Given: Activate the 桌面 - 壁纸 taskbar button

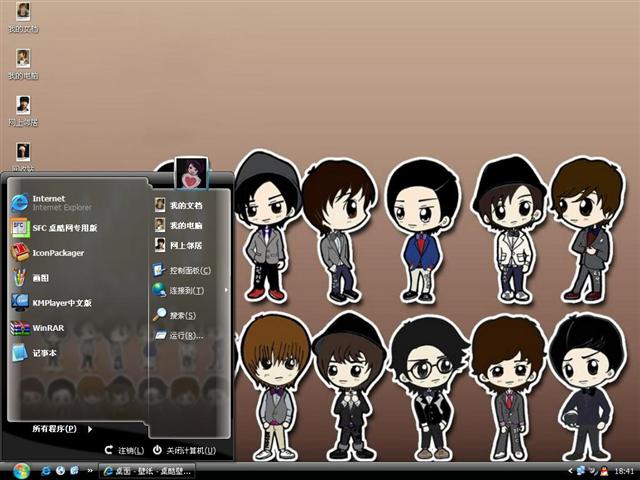Looking at the screenshot, I should coord(147,471).
